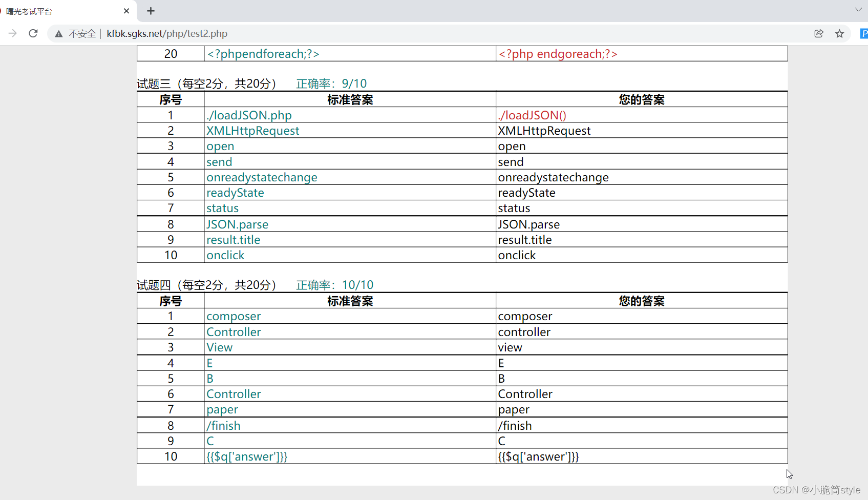This screenshot has height=500, width=868.
Task: Click standard answer XMLHttpRequest
Action: point(252,131)
